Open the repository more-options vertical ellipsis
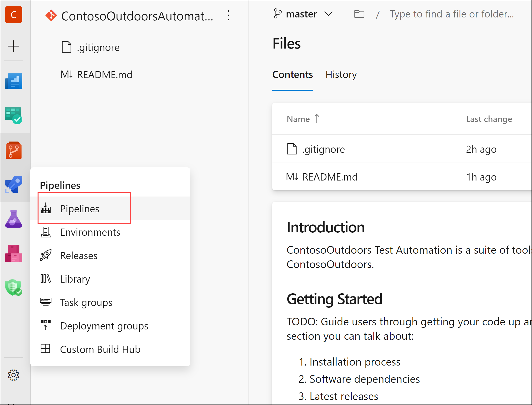The height and width of the screenshot is (405, 532). 228,16
